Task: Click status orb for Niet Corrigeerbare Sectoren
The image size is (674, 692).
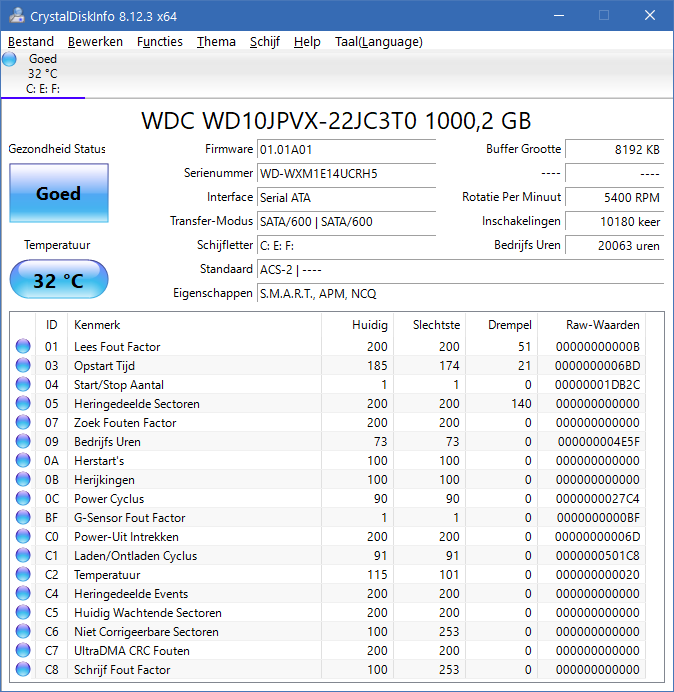Action: 23,631
